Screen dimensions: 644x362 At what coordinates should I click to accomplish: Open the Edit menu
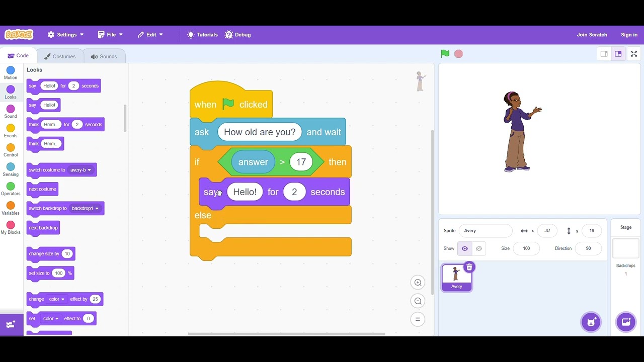(150, 35)
